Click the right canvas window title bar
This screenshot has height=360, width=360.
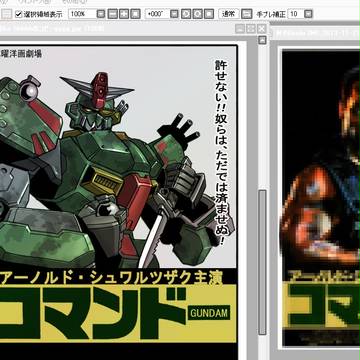point(315,32)
